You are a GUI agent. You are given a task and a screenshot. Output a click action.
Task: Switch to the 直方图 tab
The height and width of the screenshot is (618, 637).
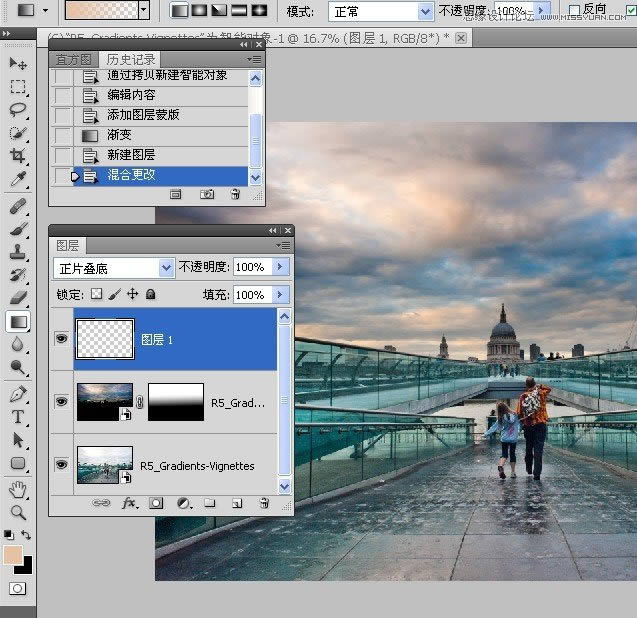(73, 60)
